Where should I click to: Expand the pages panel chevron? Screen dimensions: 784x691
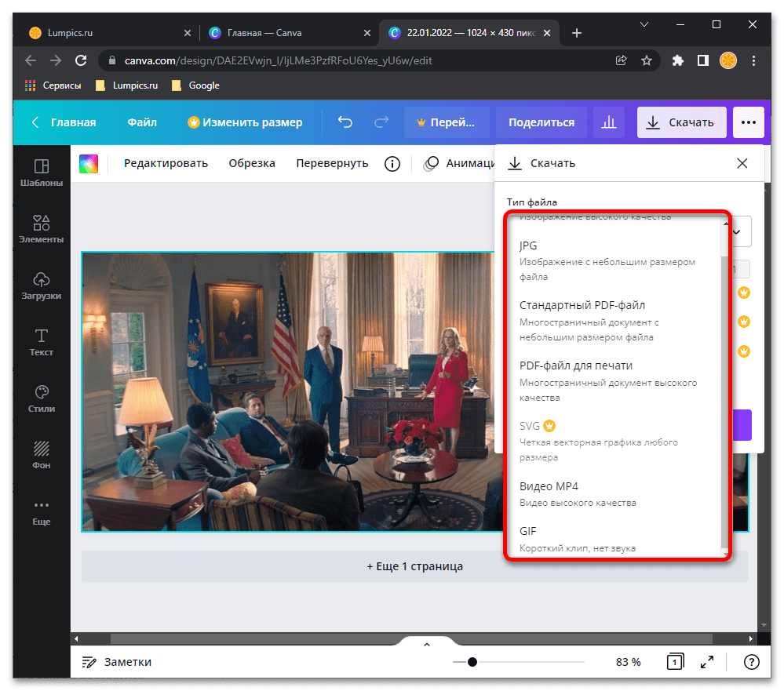pyautogui.click(x=426, y=645)
